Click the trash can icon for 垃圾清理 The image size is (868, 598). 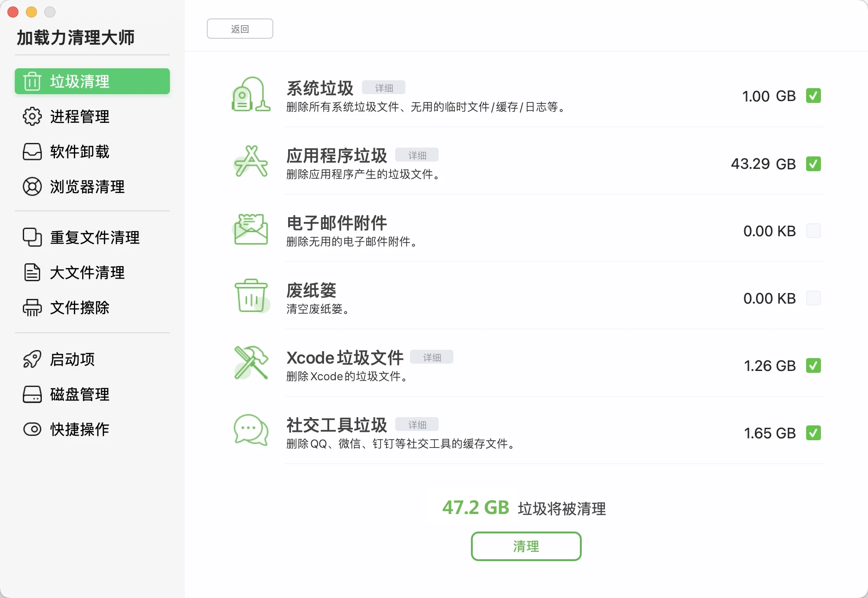tap(32, 81)
